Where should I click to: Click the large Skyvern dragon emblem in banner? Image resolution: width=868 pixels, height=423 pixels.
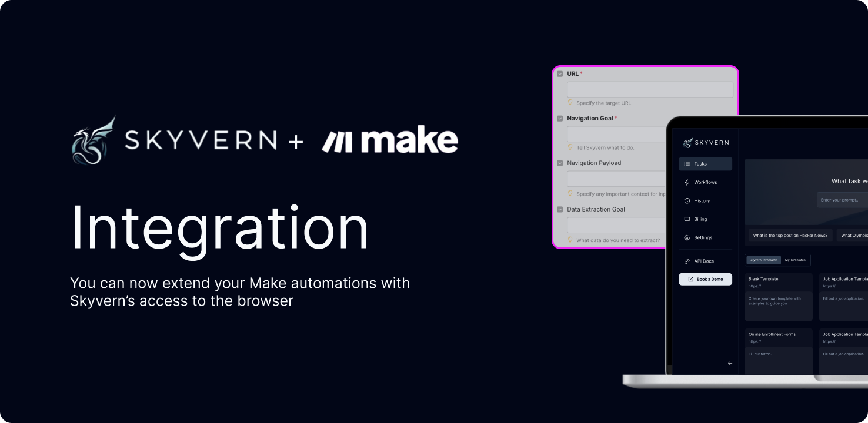[x=94, y=140]
